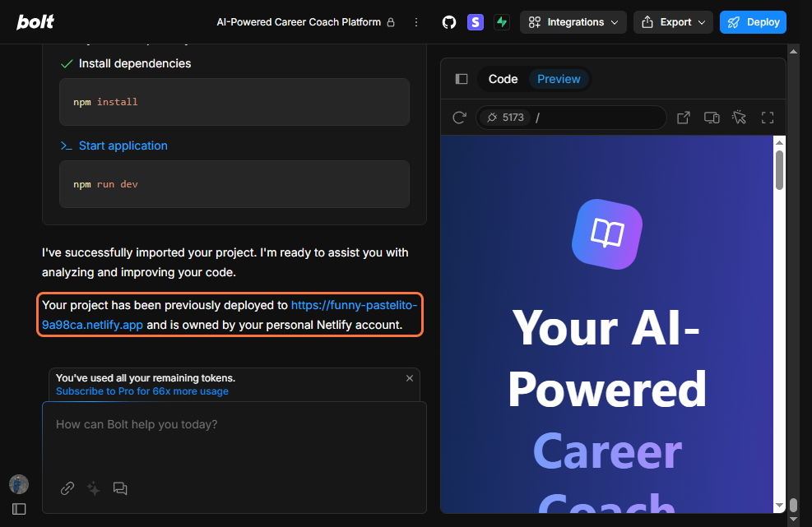Click the page scrollbar up arrow
812x527 pixels.
[x=793, y=51]
